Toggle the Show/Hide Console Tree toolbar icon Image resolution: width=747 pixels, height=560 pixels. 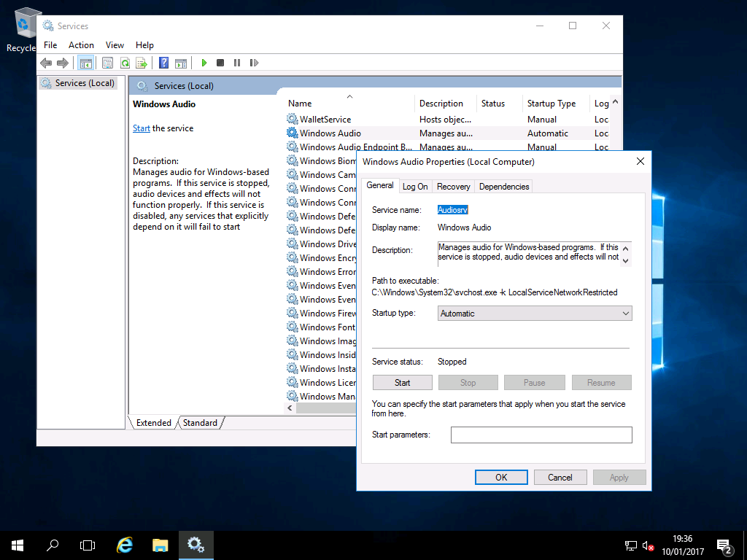pyautogui.click(x=86, y=63)
